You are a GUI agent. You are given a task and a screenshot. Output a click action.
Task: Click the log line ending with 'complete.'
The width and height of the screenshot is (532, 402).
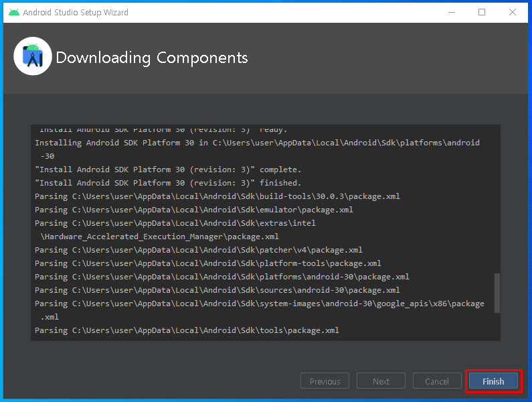click(x=168, y=170)
